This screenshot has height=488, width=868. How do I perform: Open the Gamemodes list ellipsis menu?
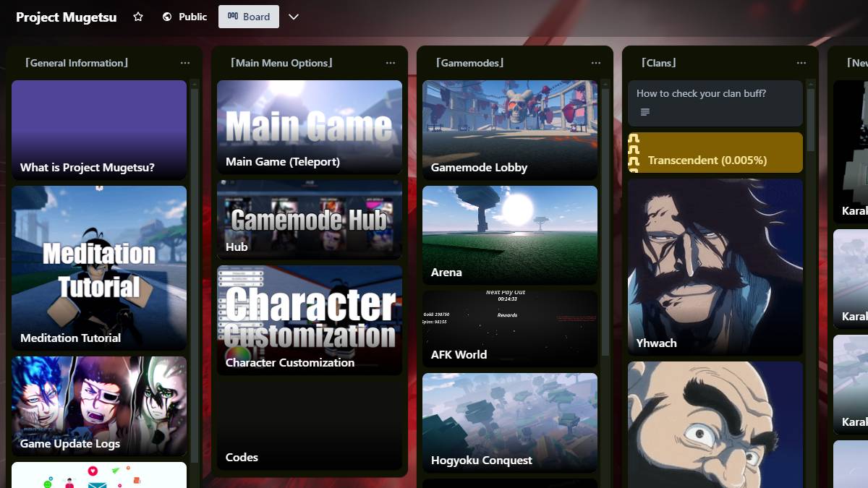[x=596, y=63]
